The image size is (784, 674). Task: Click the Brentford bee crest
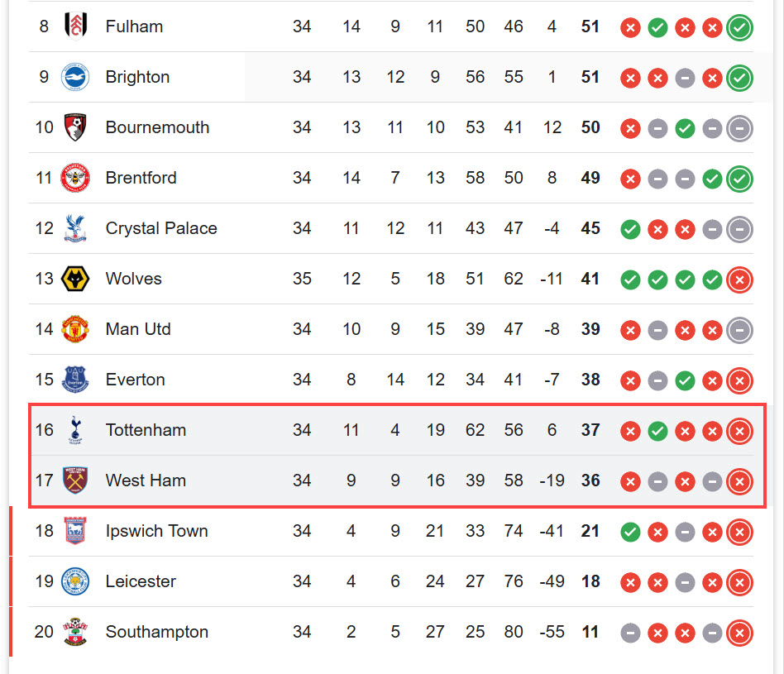click(x=75, y=178)
